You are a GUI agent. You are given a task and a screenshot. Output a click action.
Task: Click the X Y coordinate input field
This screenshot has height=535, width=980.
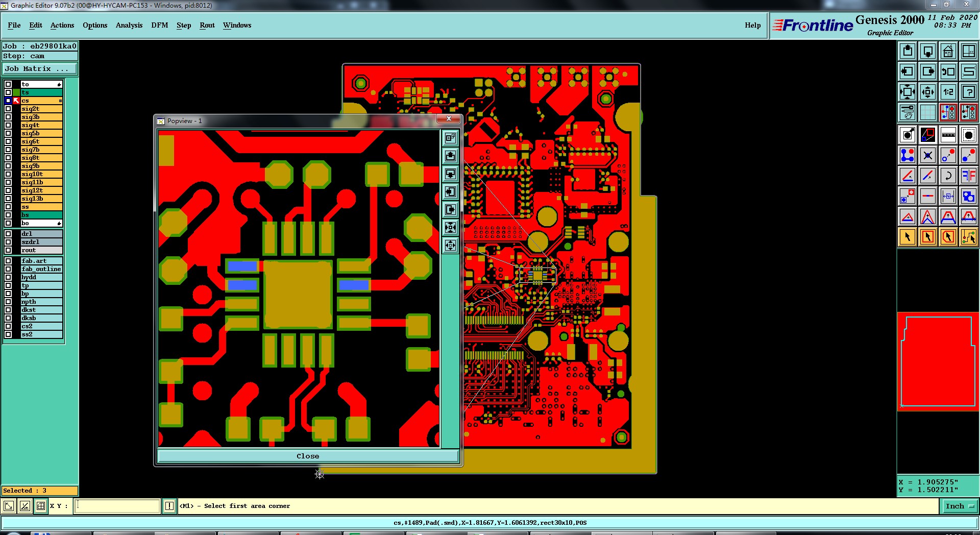click(118, 506)
